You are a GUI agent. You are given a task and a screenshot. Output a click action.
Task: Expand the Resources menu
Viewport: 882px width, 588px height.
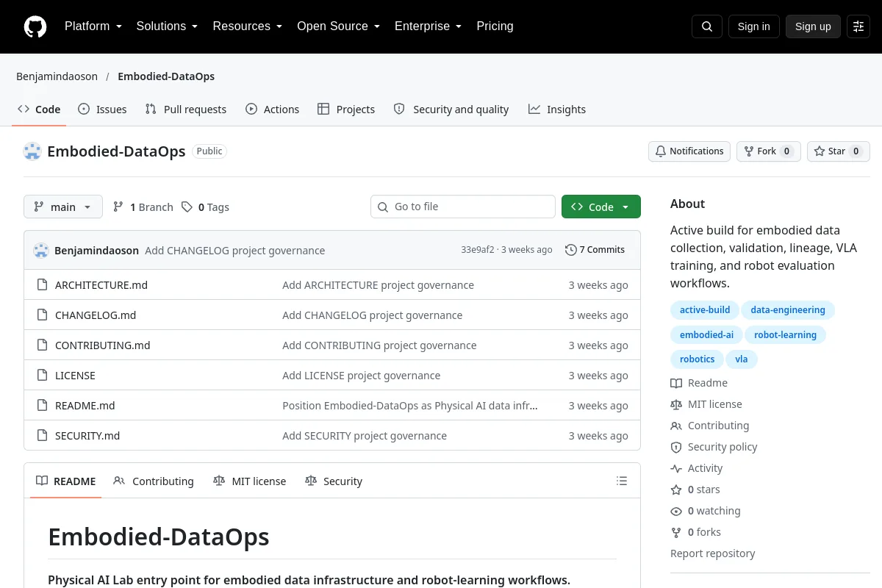(248, 26)
